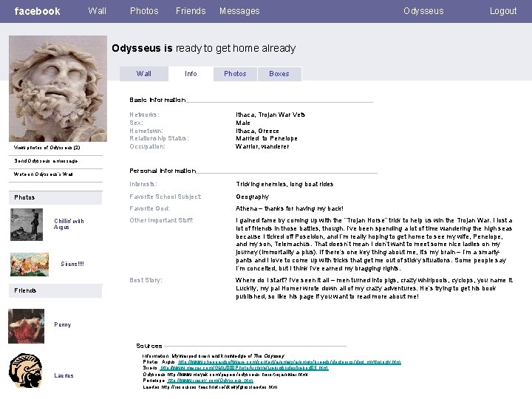
Task: Select the Info profile tab
Action: (191, 74)
